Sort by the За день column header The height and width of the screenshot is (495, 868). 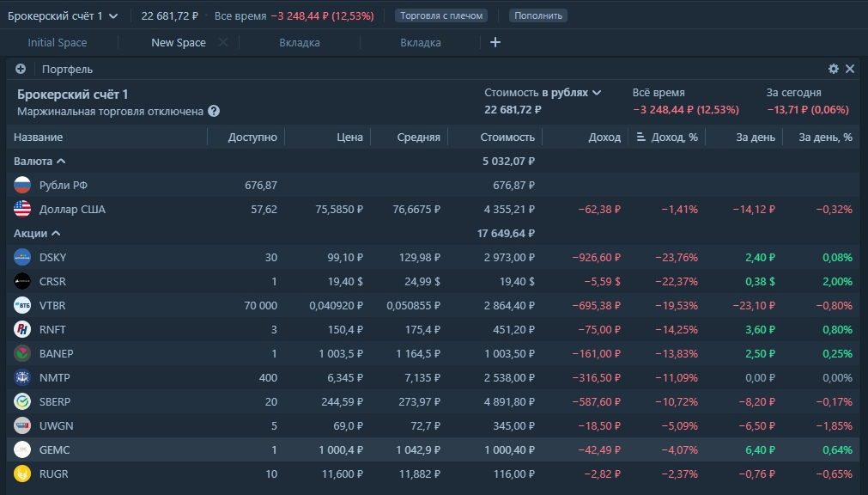tap(756, 137)
